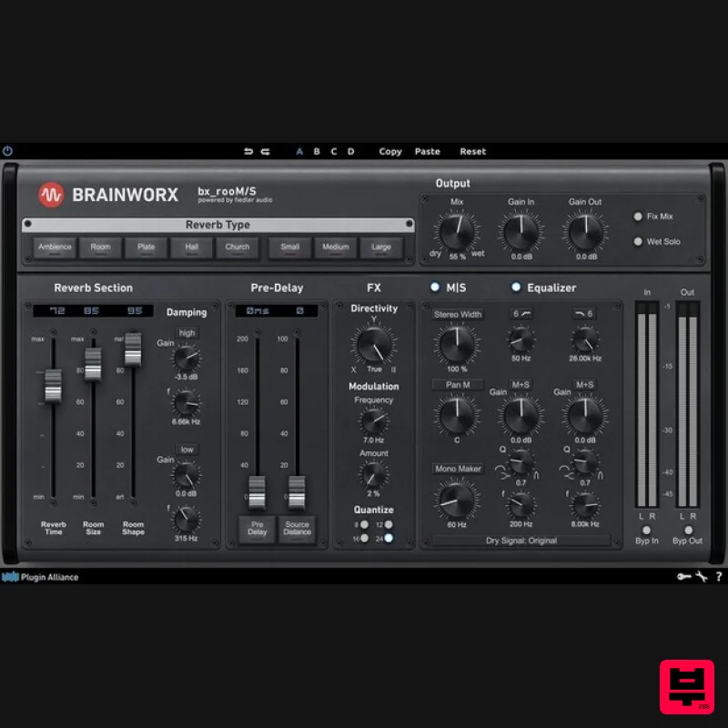728x728 pixels.
Task: Select the Ambience reverb type
Action: click(x=55, y=247)
